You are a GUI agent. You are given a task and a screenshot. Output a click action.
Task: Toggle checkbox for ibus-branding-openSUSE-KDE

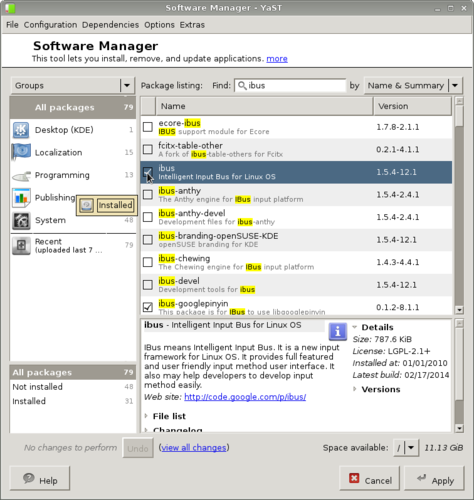click(148, 240)
